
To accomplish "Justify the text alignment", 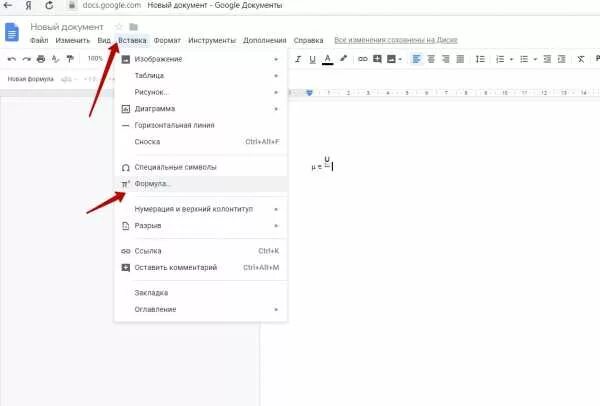I will (x=460, y=59).
